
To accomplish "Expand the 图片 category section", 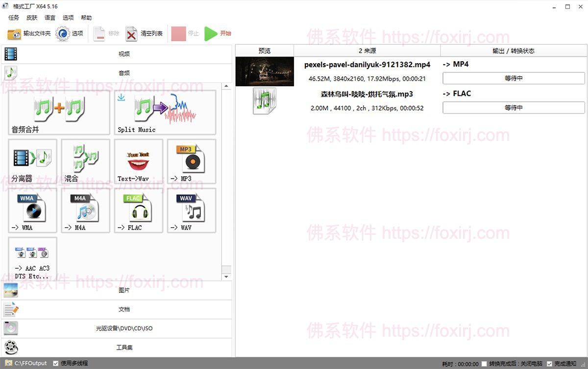I will [117, 290].
